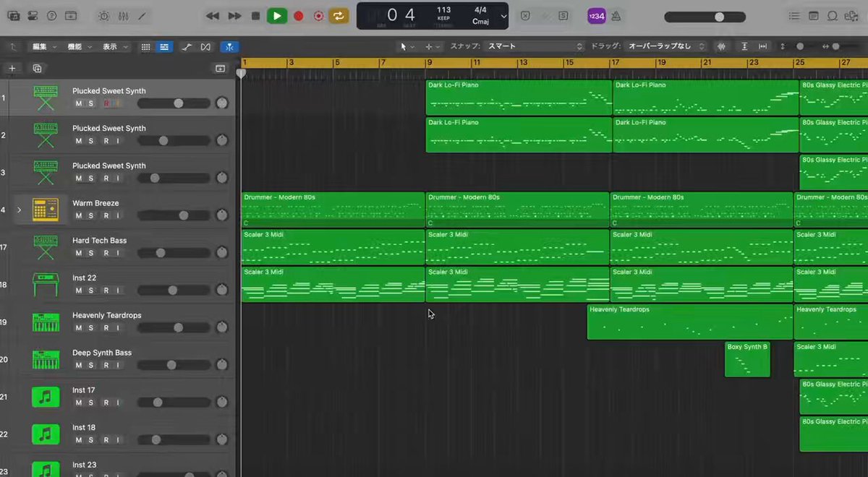Screen dimensions: 868x477
Task: Open the Editors pencil icon
Action: click(x=142, y=16)
